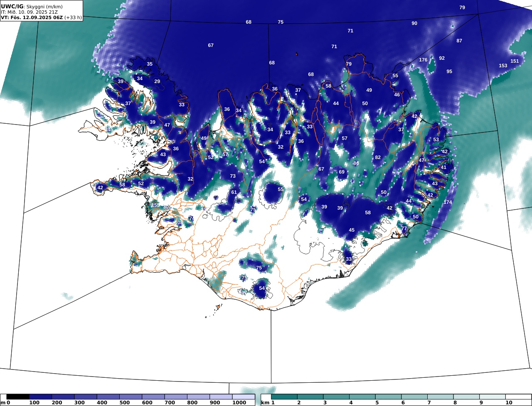Select the 1–2 km dark teal legend swatch

click(284, 397)
